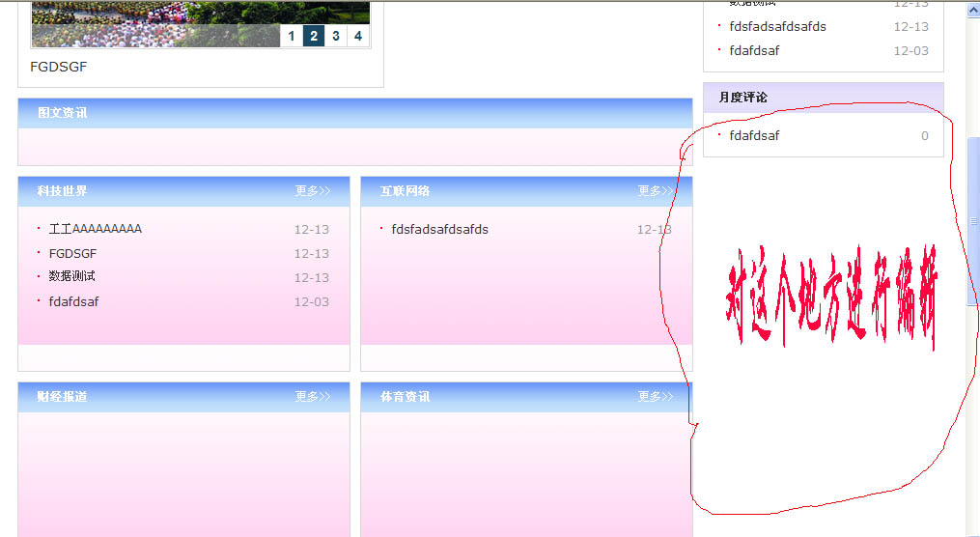
Task: Open 更多>> in the 科技世界 section
Action: (x=313, y=191)
